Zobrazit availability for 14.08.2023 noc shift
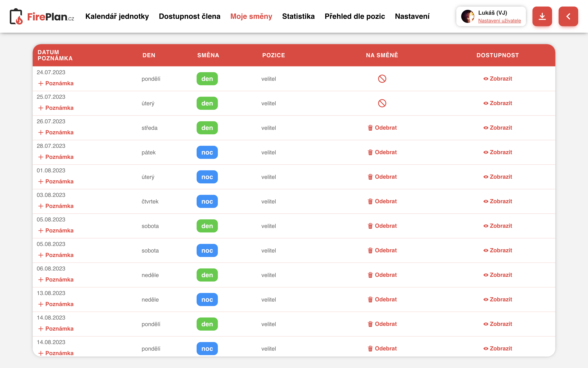This screenshot has width=588, height=368. pyautogui.click(x=498, y=349)
